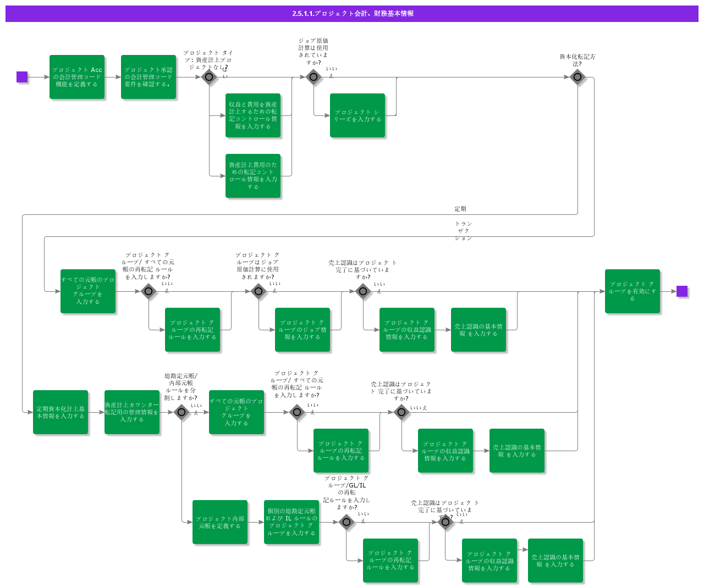Select the 資本化転記方法? gateway diamond
Image resolution: width=704 pixels, height=588 pixels.
577,77
